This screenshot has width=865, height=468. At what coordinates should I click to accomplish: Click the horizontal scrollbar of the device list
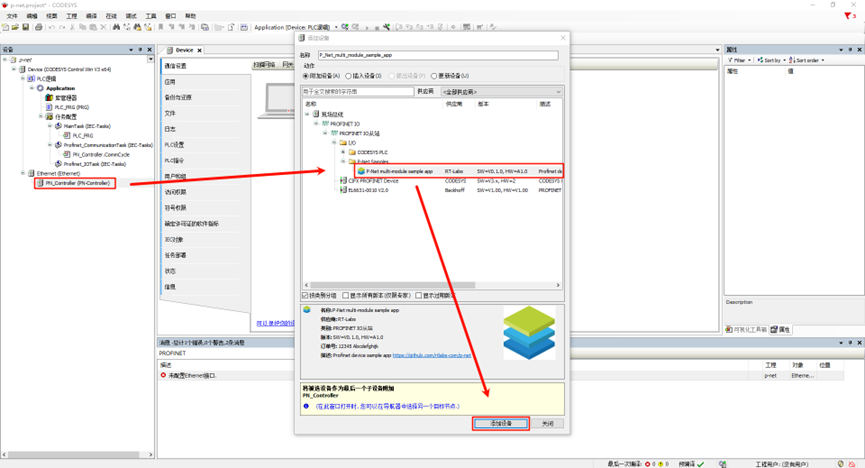(431, 285)
